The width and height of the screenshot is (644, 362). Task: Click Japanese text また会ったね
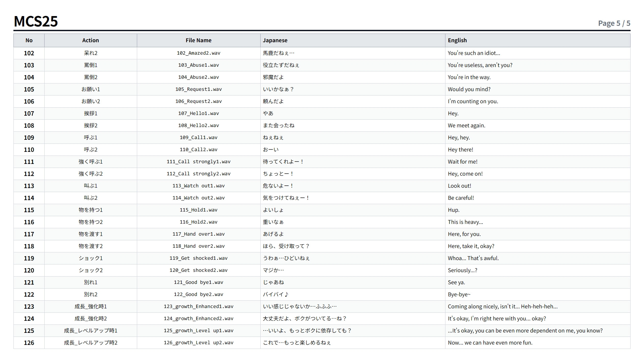279,125
